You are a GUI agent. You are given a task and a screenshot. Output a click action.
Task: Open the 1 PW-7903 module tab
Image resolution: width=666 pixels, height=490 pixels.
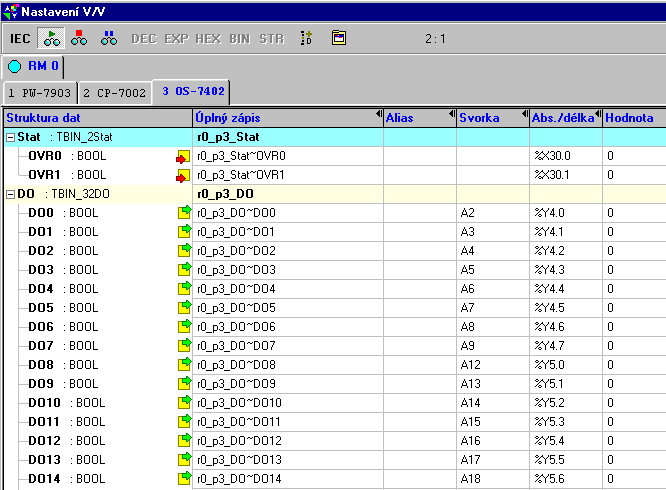(40, 93)
